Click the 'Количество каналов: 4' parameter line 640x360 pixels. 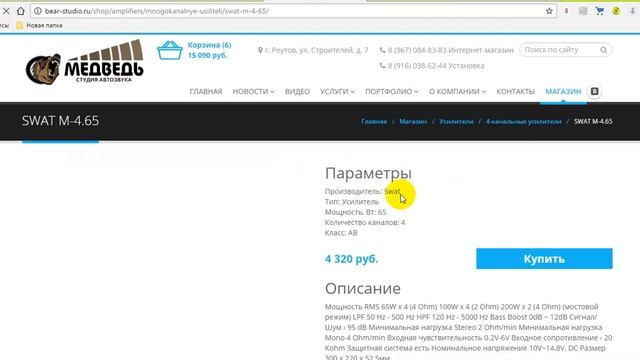pyautogui.click(x=365, y=222)
